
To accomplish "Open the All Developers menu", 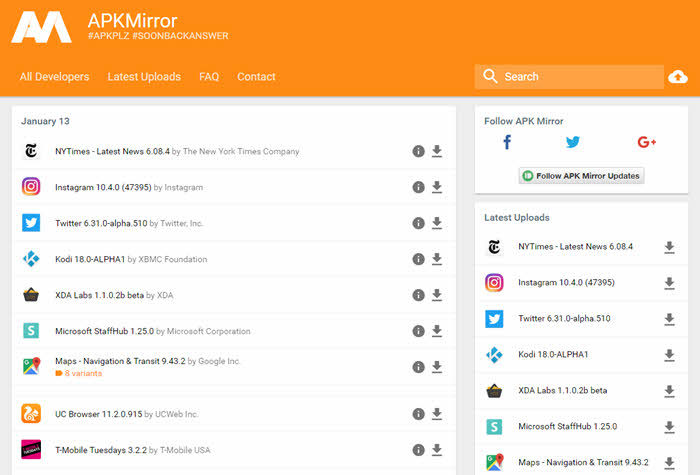I will [54, 77].
